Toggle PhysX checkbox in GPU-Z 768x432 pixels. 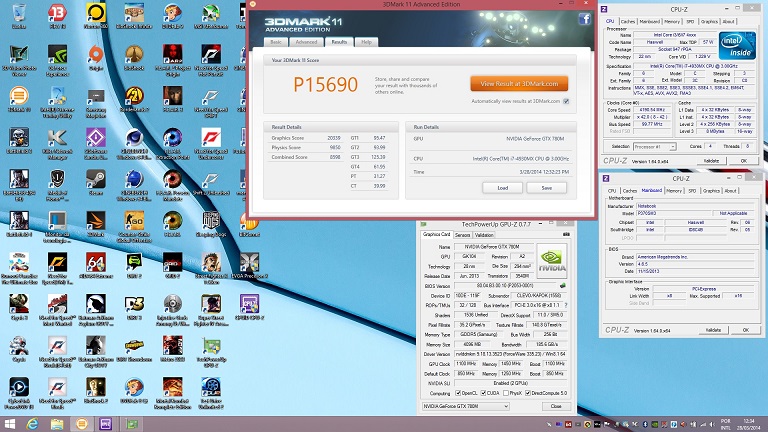pos(506,393)
